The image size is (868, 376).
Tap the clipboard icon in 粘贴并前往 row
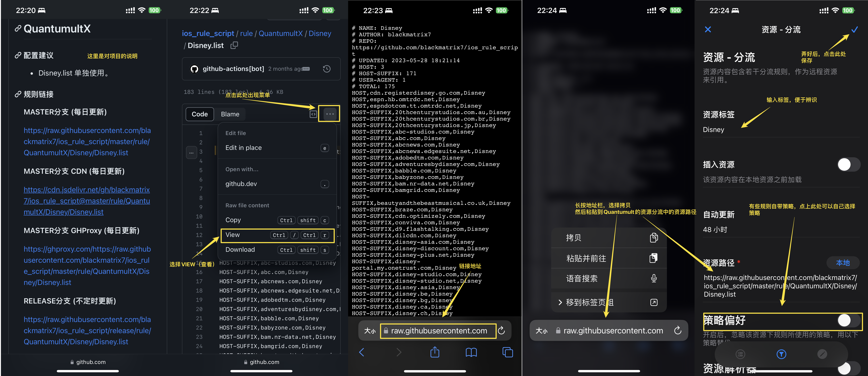[653, 258]
